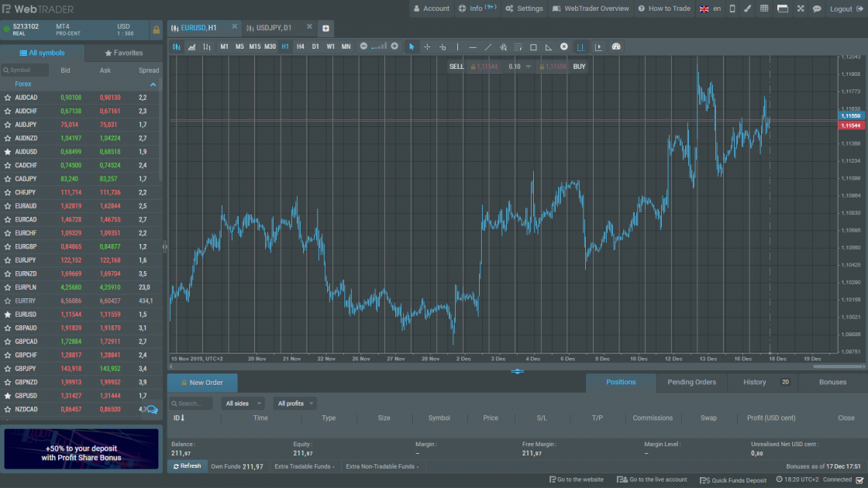
Task: Open Bonuses tab
Action: [832, 382]
